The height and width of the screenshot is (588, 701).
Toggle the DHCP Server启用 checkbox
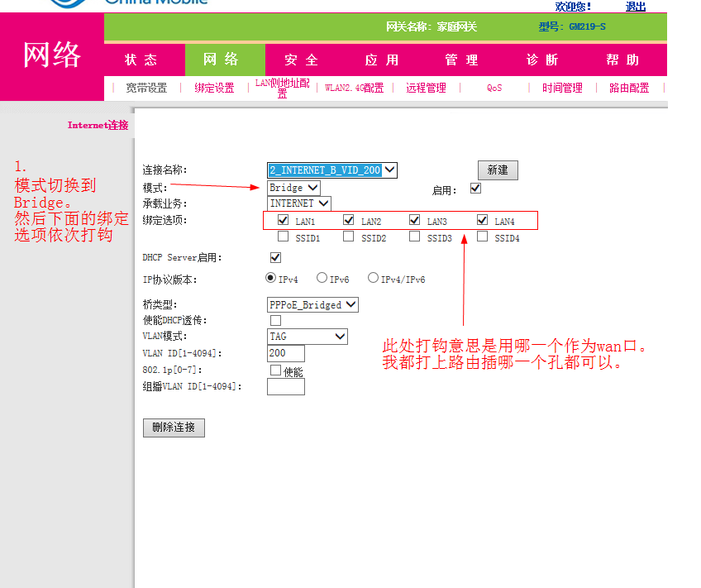click(x=276, y=257)
